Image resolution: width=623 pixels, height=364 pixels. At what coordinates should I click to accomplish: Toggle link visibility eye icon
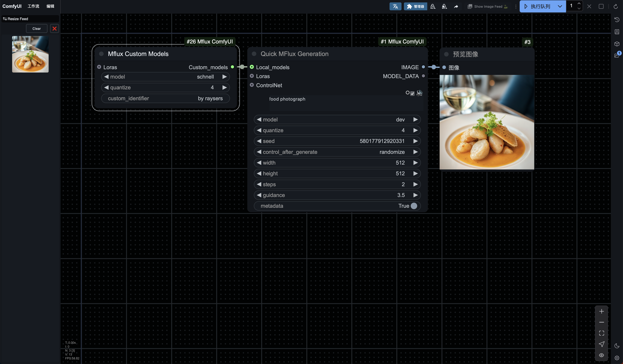pos(601,355)
